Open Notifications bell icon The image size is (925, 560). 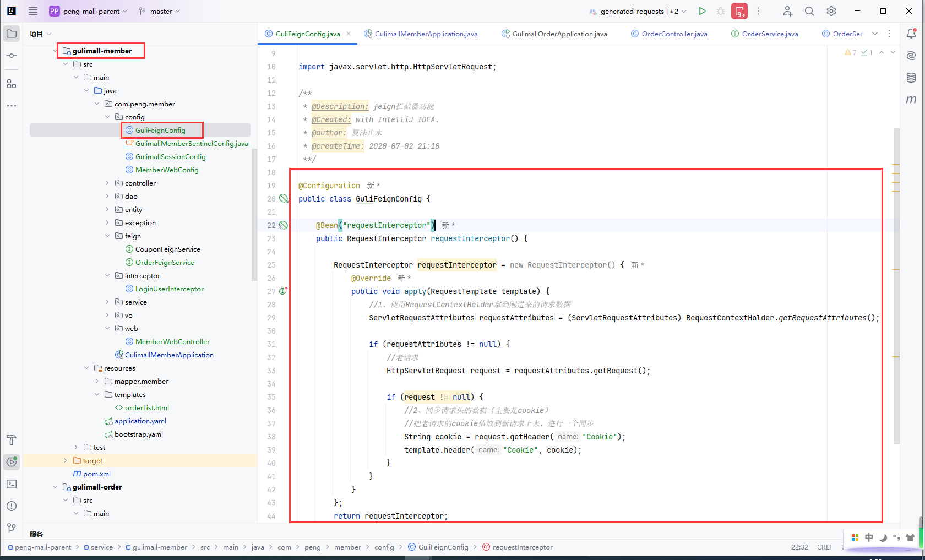click(x=911, y=34)
